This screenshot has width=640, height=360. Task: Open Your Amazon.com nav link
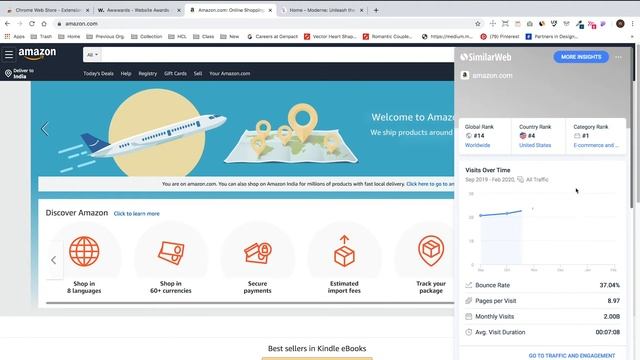coord(229,74)
